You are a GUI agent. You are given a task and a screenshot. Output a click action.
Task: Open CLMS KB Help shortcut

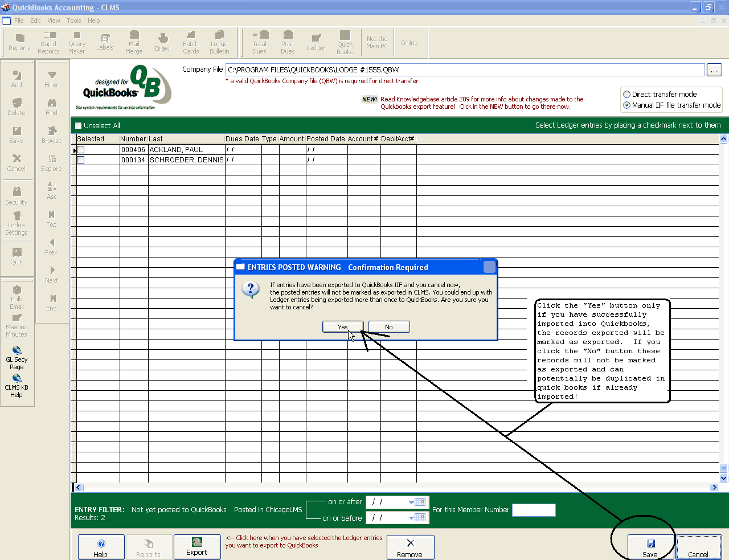[17, 386]
